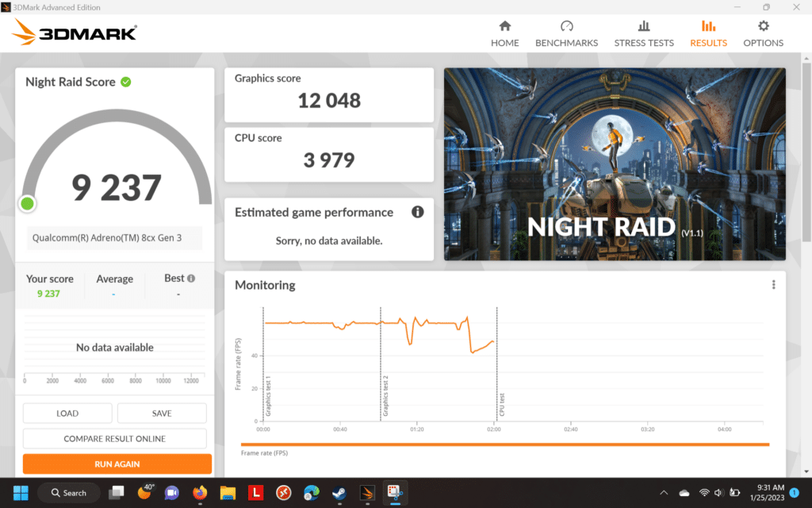
Task: Open the Monitoring three-dot menu
Action: 774,285
